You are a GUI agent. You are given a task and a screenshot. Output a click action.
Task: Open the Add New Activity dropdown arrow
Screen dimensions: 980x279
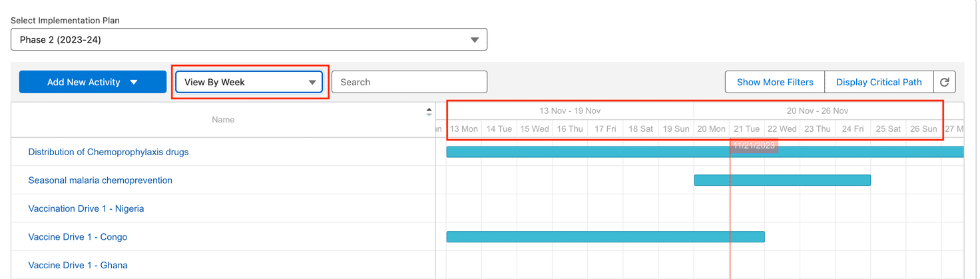coord(134,82)
